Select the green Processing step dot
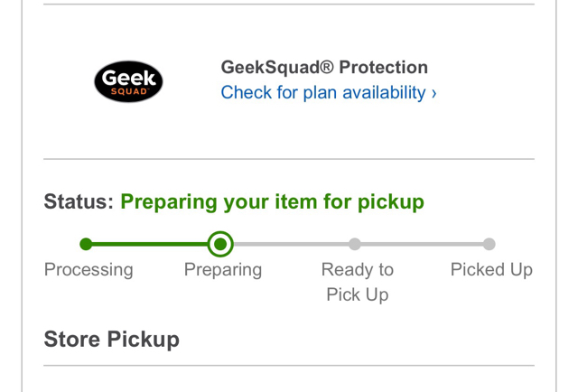578x392 pixels. tap(86, 244)
